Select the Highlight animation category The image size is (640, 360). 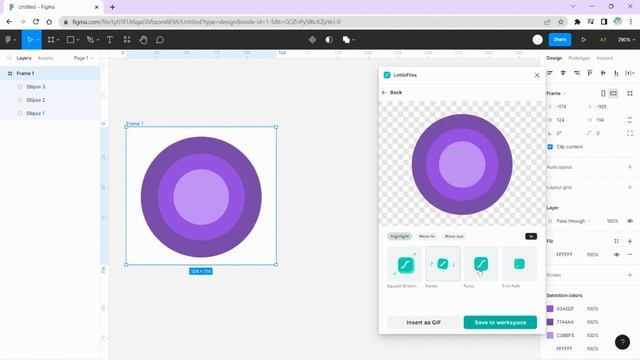click(x=400, y=236)
